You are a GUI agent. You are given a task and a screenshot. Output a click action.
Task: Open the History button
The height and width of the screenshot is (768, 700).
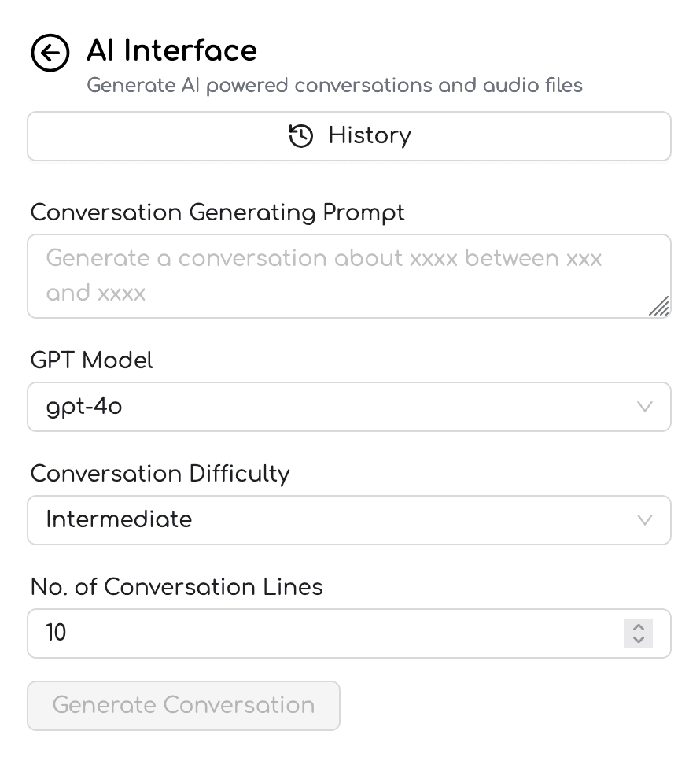click(349, 136)
